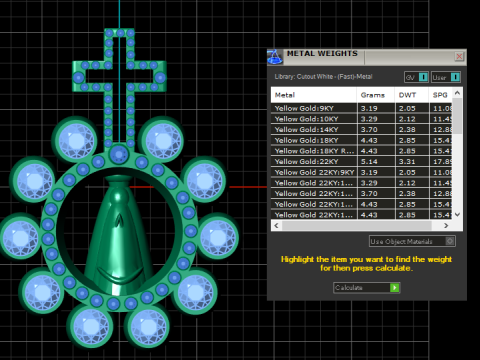Toggle the GV library switch
Screen dimensions: 480x360
click(416, 77)
